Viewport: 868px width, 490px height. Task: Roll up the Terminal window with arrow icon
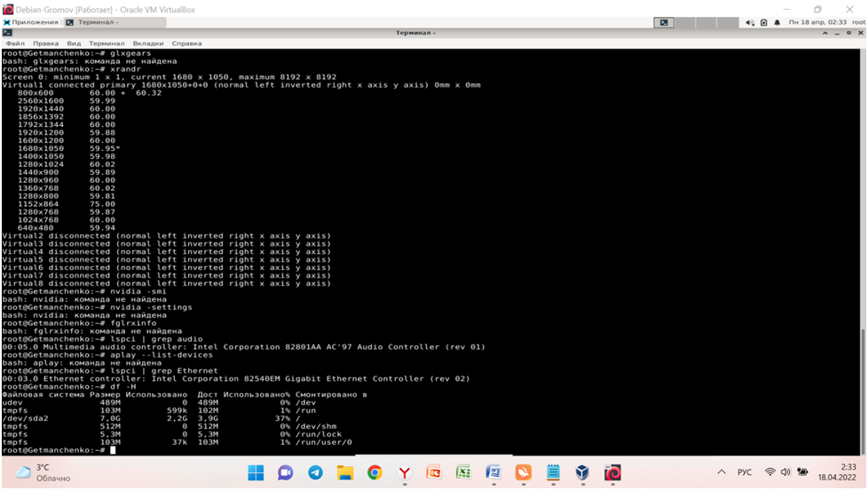click(x=825, y=33)
